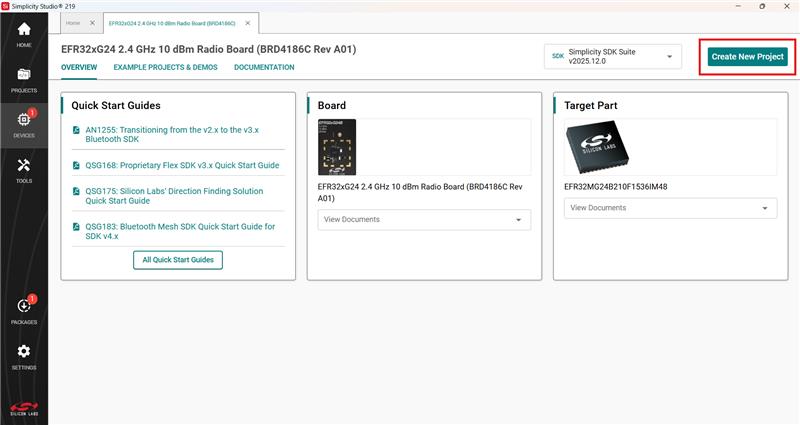
Task: Expand Board View Documents dropdown
Action: tap(424, 220)
